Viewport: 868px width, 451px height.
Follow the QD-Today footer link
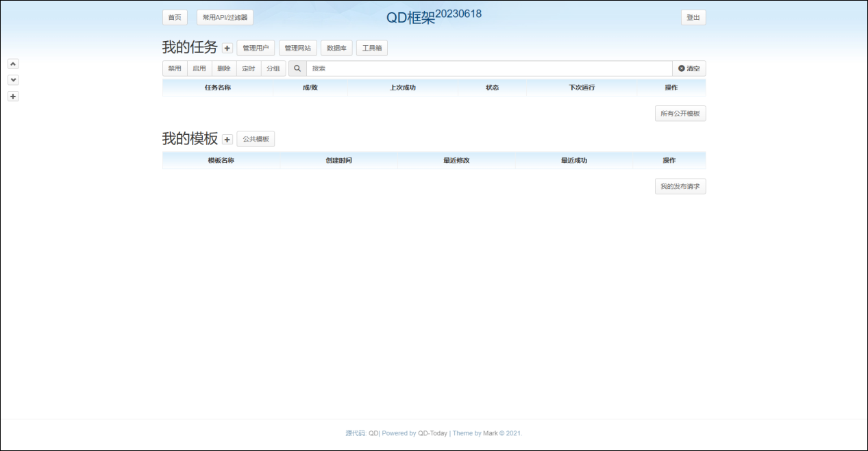432,433
